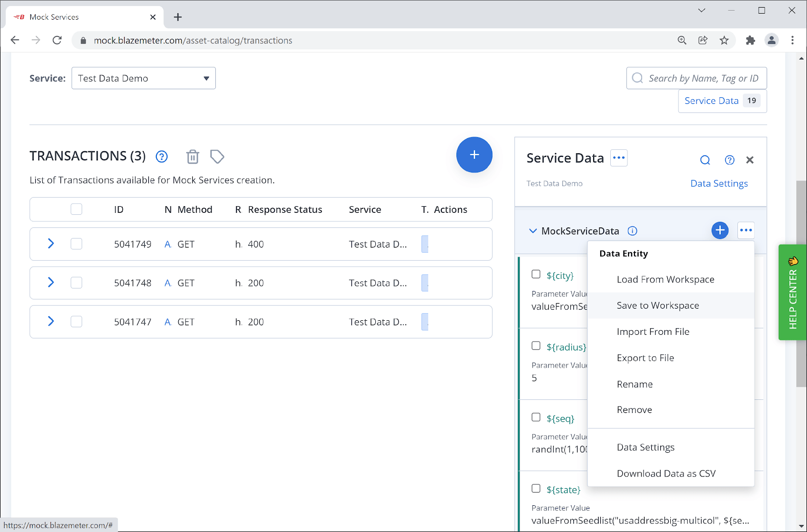Click the Service Data search magnifier icon

coord(705,160)
